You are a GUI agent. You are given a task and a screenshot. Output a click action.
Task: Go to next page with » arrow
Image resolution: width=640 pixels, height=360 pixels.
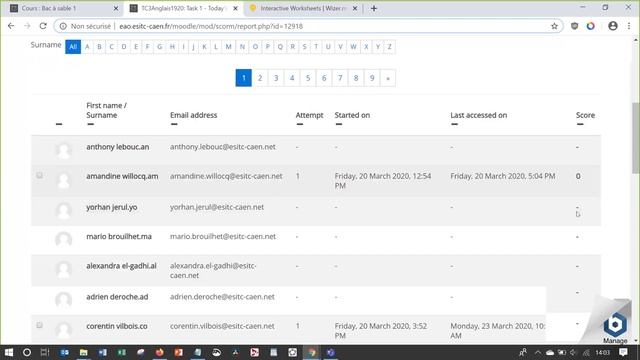pos(388,78)
